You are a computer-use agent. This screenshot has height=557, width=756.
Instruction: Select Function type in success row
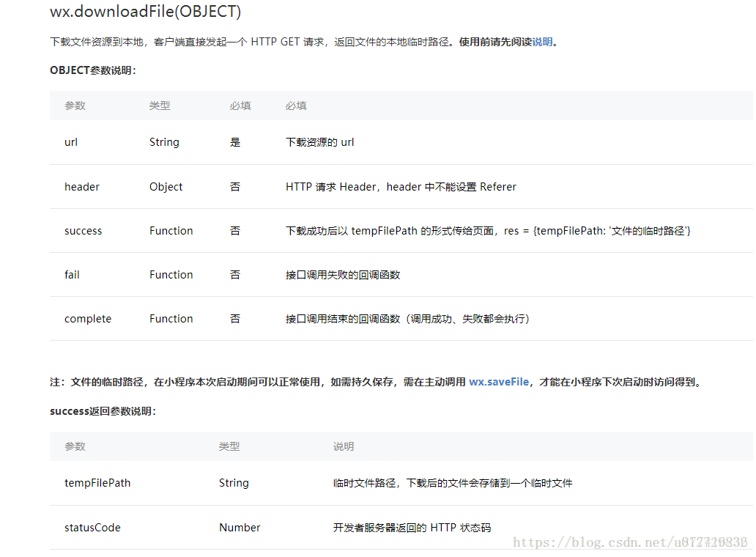tap(171, 231)
